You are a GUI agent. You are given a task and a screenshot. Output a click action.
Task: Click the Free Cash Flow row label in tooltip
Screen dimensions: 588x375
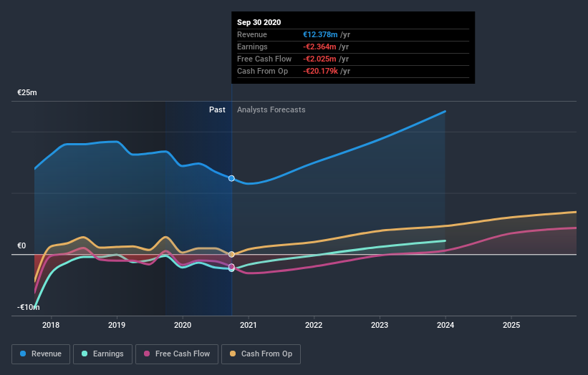[x=264, y=59]
